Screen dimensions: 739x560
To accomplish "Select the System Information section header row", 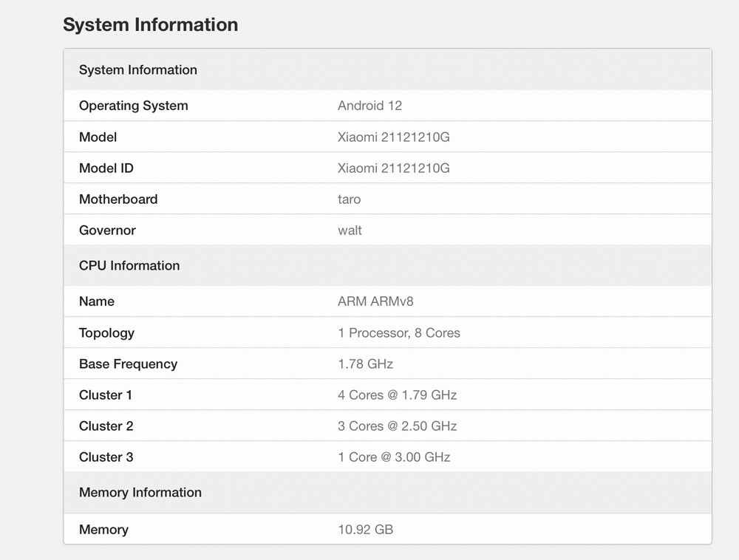I will coord(138,70).
